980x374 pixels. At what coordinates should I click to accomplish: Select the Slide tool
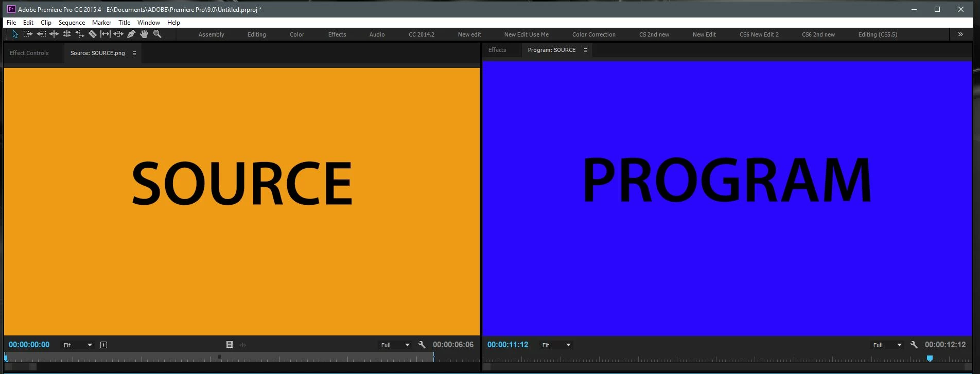point(118,34)
